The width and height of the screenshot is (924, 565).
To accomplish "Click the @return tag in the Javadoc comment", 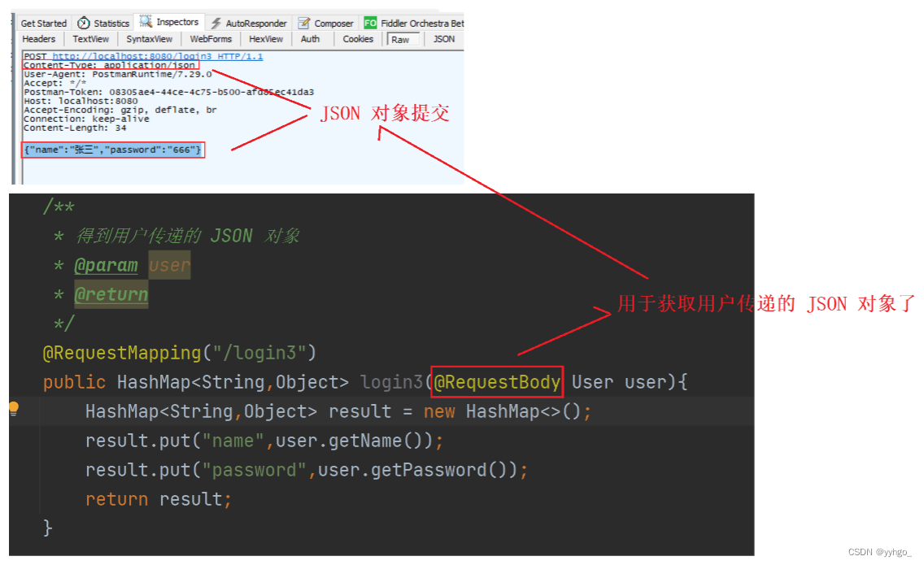I will point(111,294).
